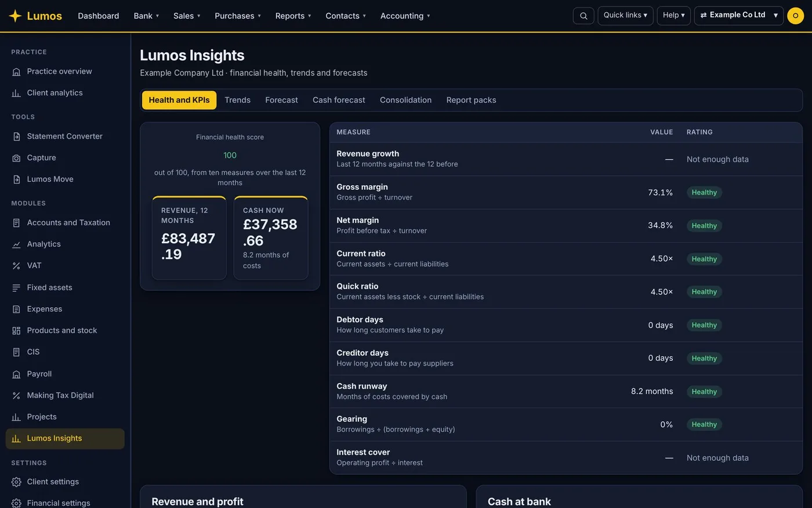Click the Projects bar chart icon
812x508 pixels.
pos(16,417)
